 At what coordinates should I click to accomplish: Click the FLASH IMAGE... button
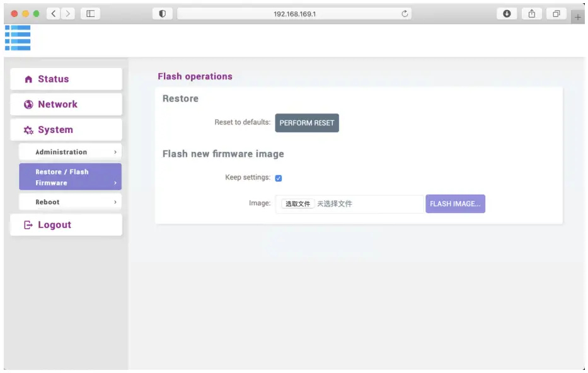(x=455, y=204)
